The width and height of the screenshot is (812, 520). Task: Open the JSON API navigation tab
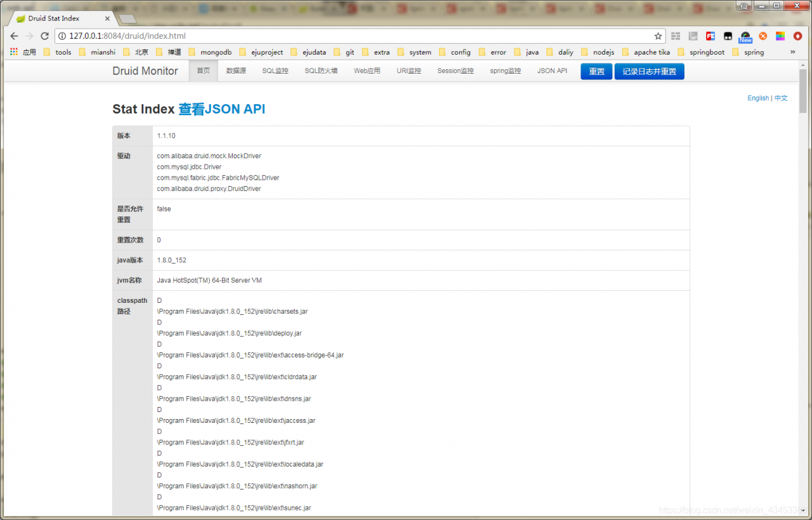pos(553,71)
